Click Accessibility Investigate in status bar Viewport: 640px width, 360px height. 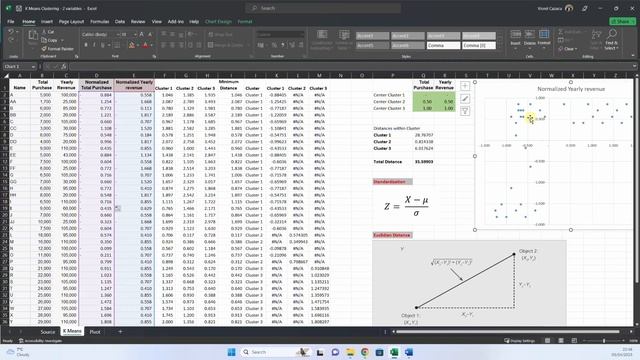coord(40,341)
